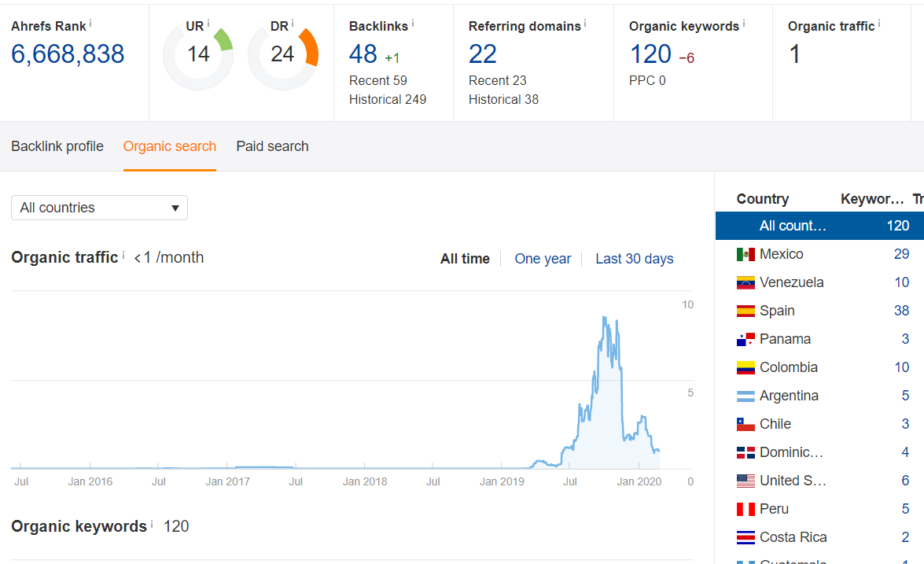Click the Venezuela flag icon
The height and width of the screenshot is (564, 924).
(745, 282)
